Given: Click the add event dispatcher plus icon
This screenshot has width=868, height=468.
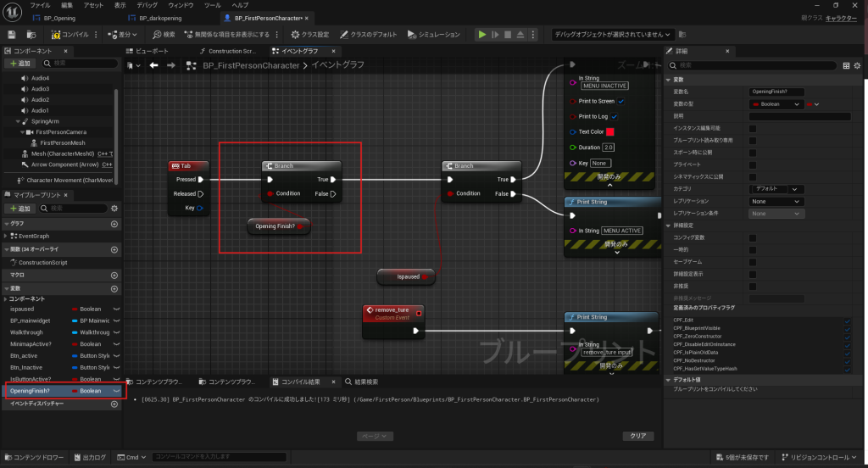Looking at the screenshot, I should pyautogui.click(x=114, y=404).
